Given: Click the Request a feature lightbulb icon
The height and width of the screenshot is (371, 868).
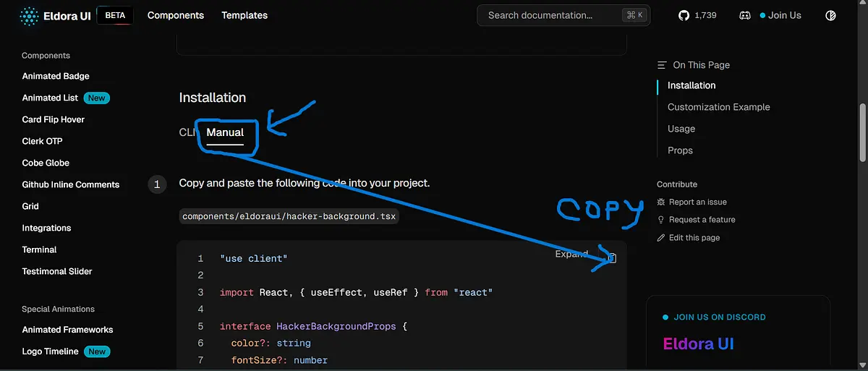Looking at the screenshot, I should [661, 220].
